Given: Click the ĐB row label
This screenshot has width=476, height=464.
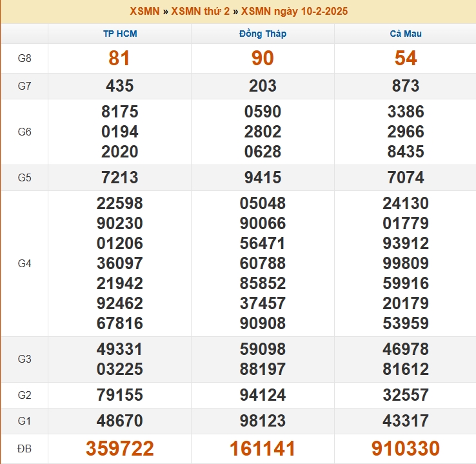Looking at the screenshot, I should click(25, 449).
